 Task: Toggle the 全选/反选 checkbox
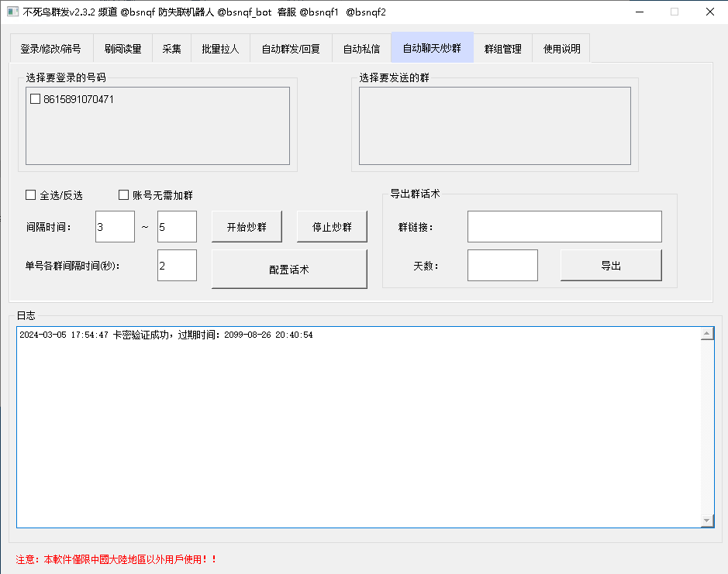click(31, 195)
